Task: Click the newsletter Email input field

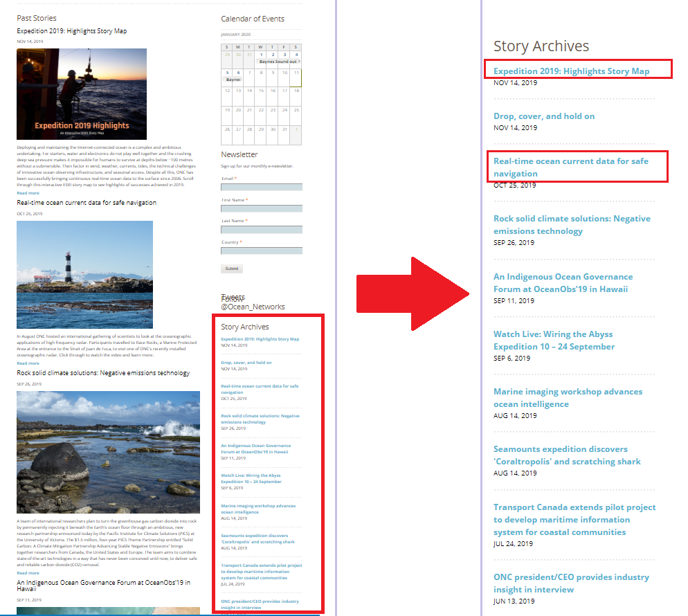Action: click(262, 188)
